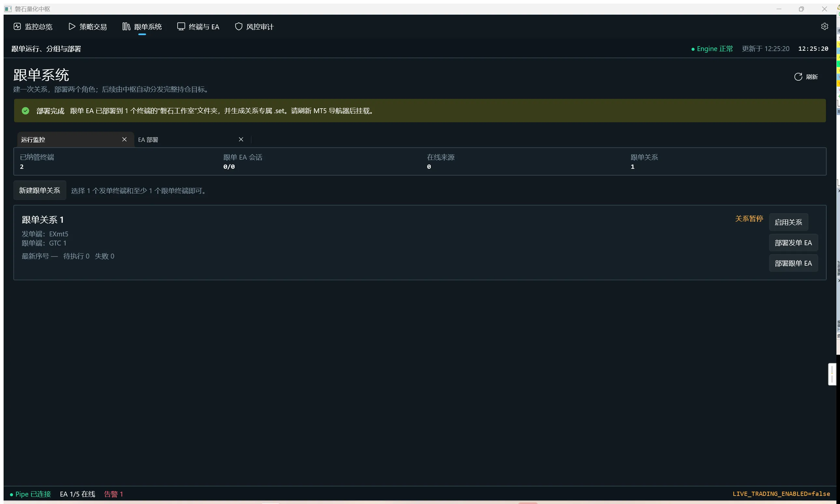The width and height of the screenshot is (840, 504).
Task: Click the 发单端: EXmt5 line
Action: 45,234
